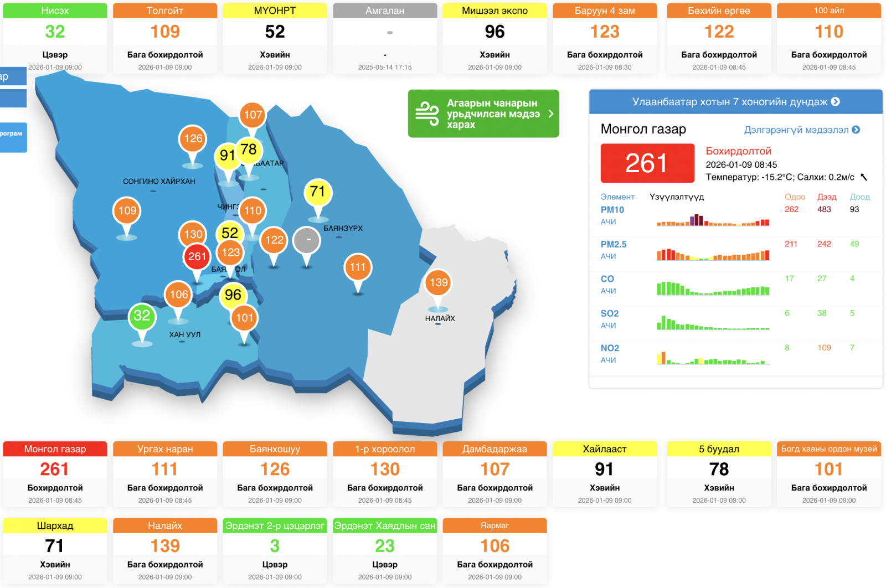
Task: Click the NO2 element link
Action: pos(610,348)
